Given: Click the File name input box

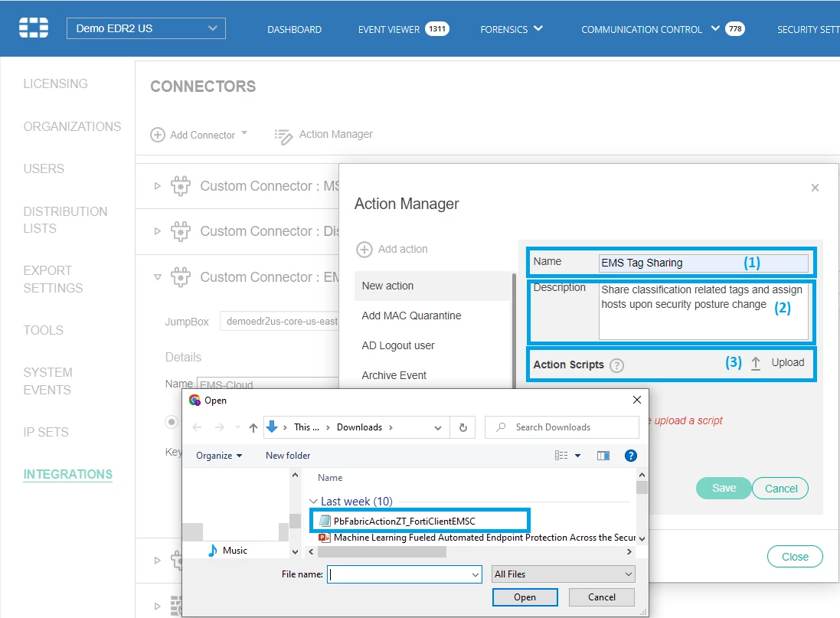Looking at the screenshot, I should [x=404, y=574].
